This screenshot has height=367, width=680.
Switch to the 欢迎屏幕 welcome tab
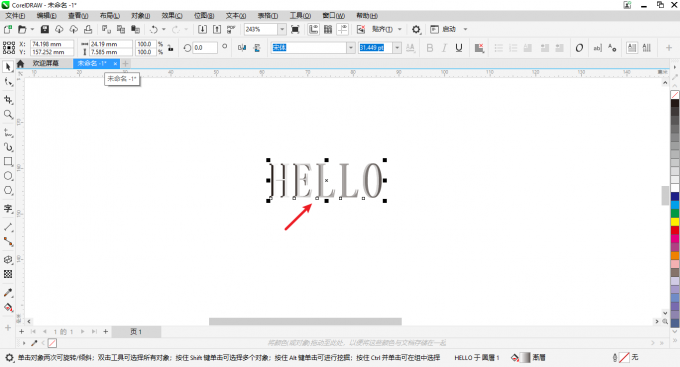46,63
